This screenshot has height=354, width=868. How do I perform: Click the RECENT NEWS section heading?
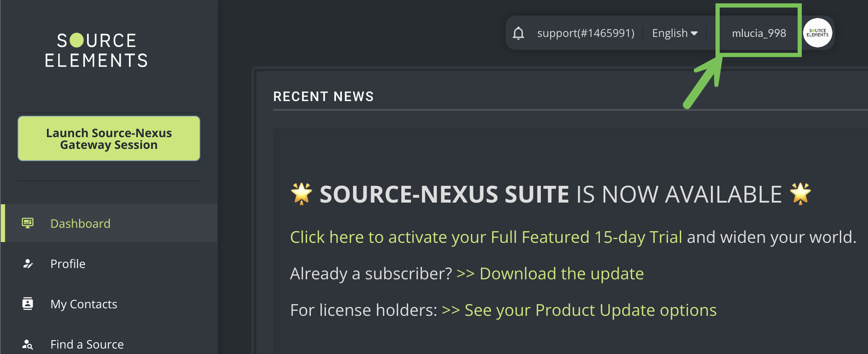point(323,96)
